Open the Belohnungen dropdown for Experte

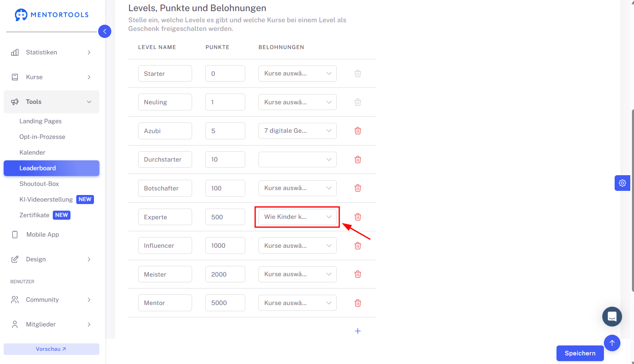tap(298, 217)
